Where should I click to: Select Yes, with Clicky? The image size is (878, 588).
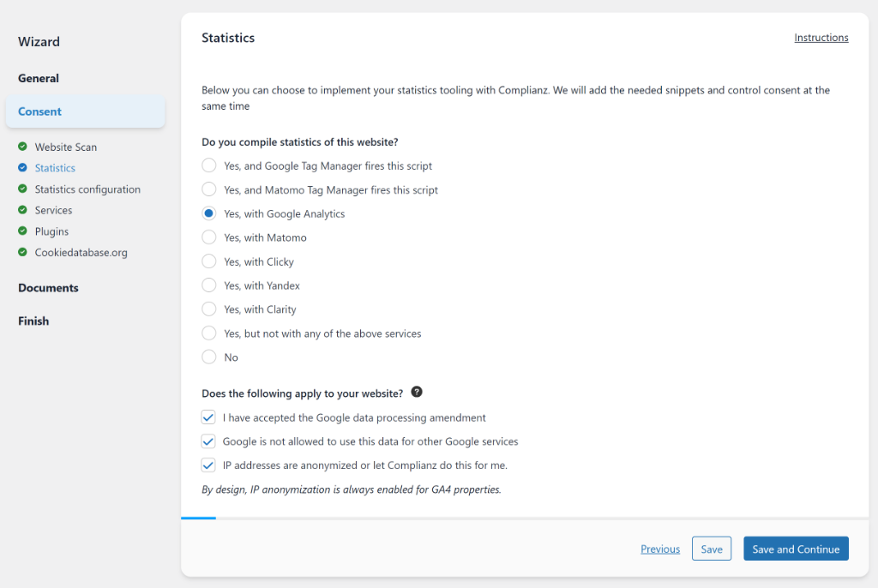click(x=208, y=261)
